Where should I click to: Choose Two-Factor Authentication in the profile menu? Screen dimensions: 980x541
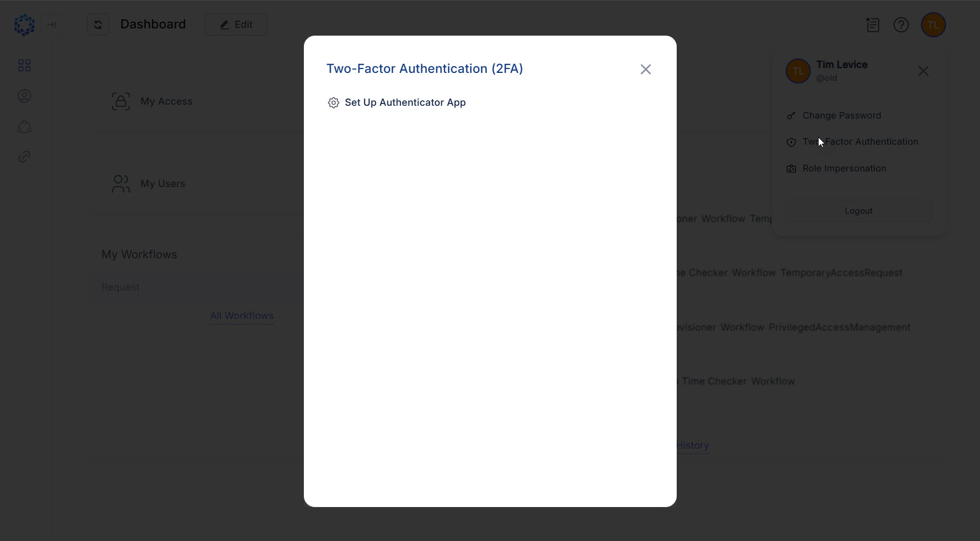pyautogui.click(x=860, y=141)
